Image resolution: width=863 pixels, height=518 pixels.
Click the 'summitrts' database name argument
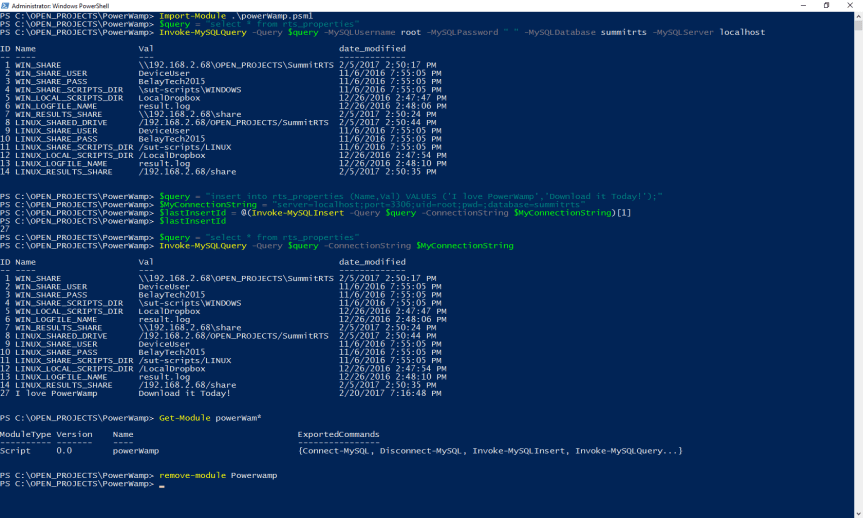click(x=622, y=32)
